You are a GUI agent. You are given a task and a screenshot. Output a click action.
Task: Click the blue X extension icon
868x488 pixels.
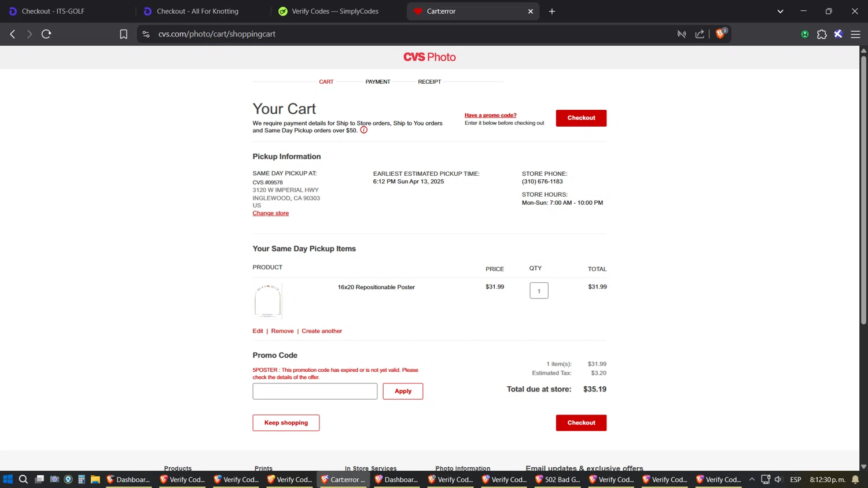(838, 34)
